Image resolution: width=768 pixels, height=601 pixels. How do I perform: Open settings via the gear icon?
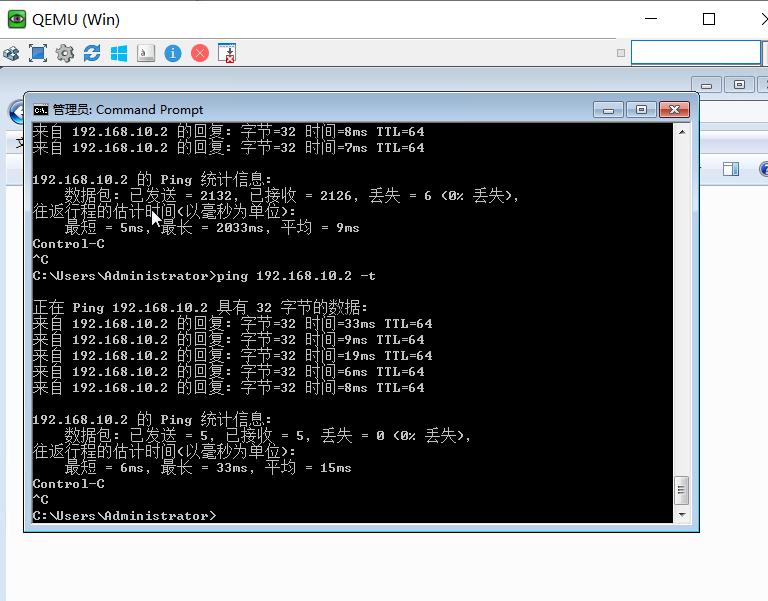point(65,53)
